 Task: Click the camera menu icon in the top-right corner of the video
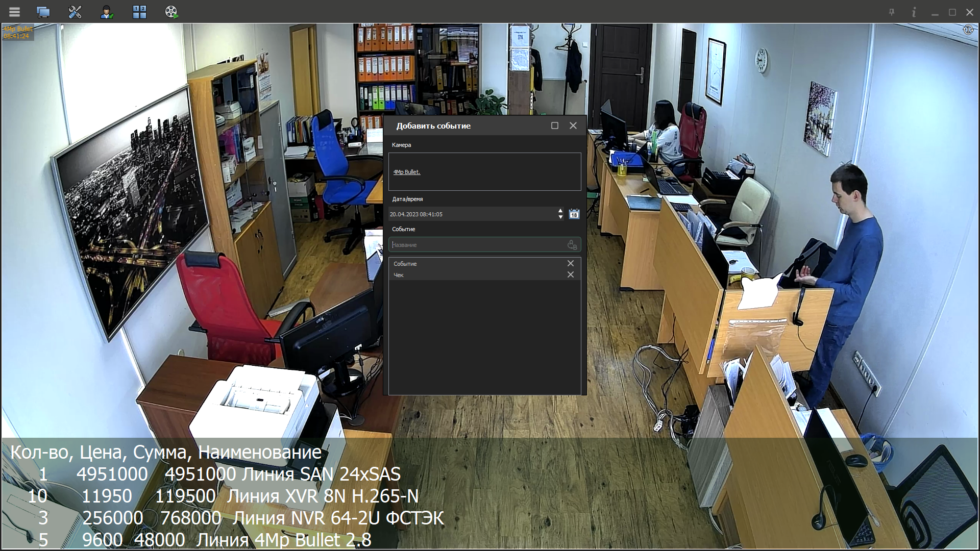click(x=968, y=30)
